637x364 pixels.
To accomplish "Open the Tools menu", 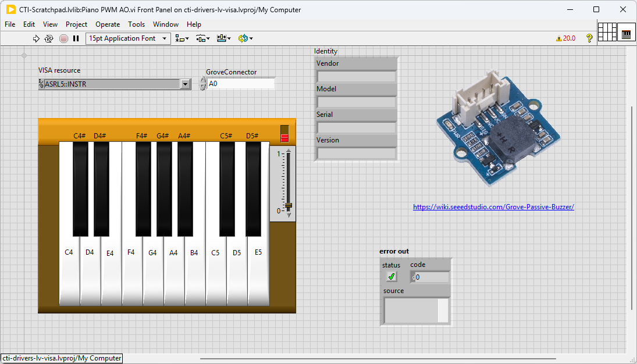I will (136, 24).
